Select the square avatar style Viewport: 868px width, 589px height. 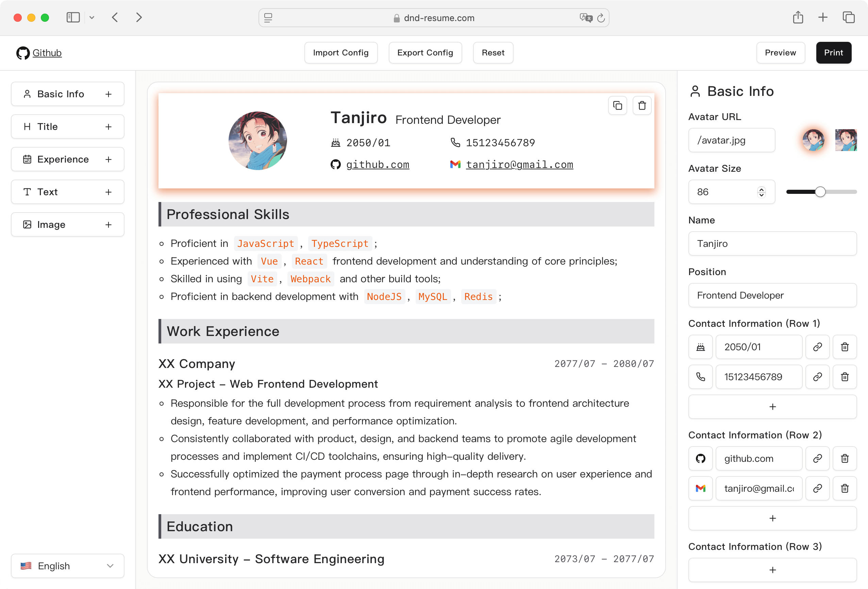[x=846, y=140]
